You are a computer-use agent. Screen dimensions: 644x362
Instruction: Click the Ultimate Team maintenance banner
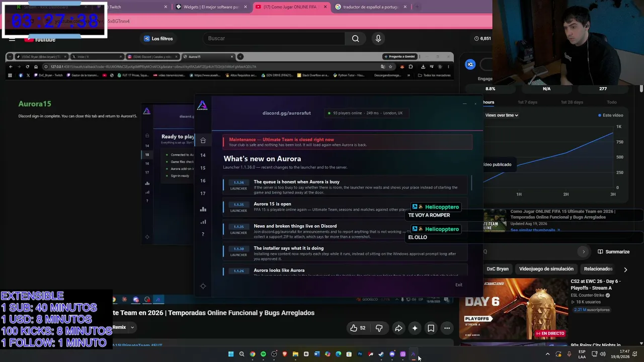click(348, 142)
